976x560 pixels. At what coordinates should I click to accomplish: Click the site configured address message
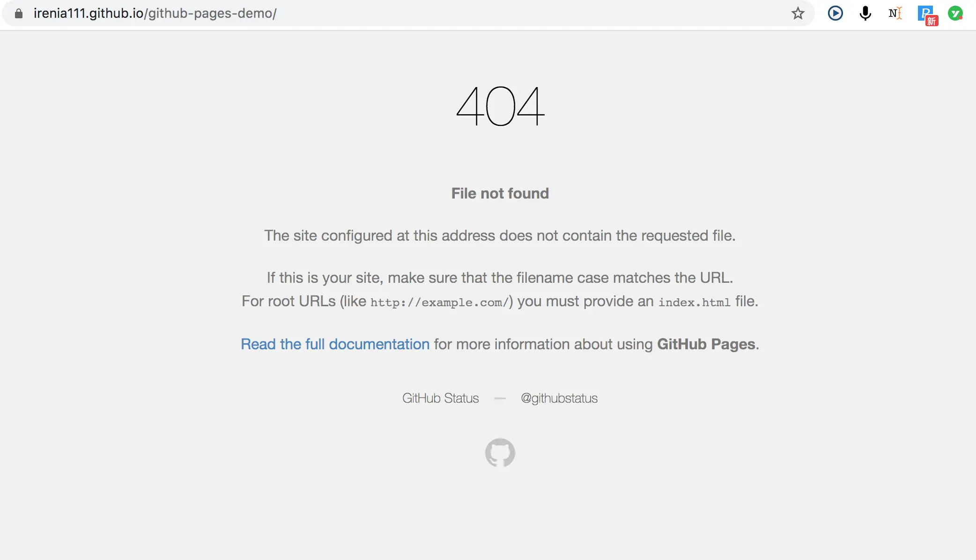[500, 236]
